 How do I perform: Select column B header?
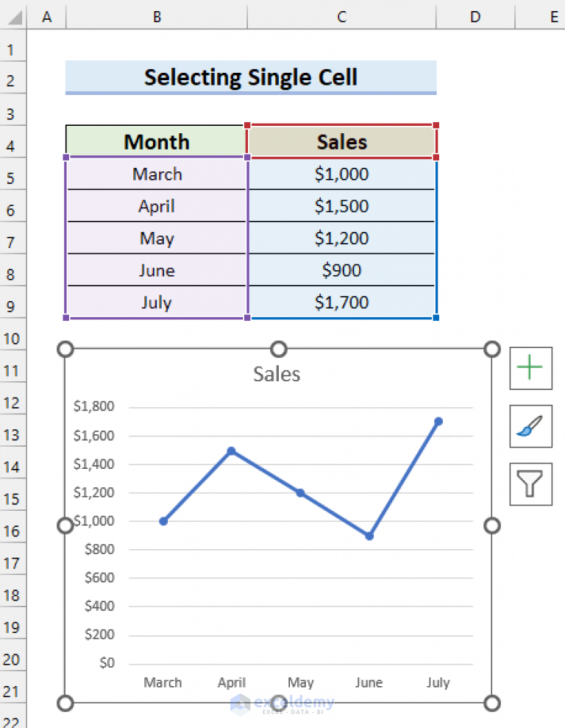[157, 17]
